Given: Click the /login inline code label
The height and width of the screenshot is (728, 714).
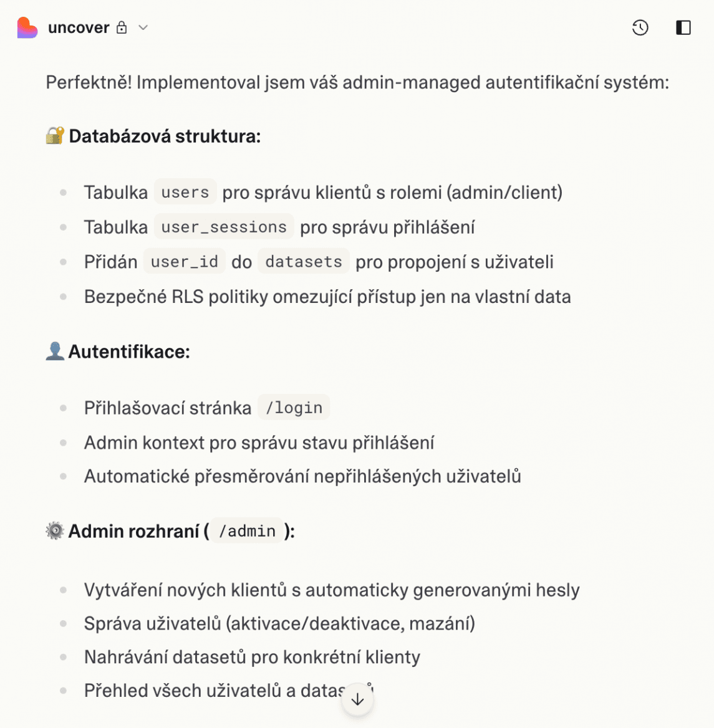Looking at the screenshot, I should [293, 407].
